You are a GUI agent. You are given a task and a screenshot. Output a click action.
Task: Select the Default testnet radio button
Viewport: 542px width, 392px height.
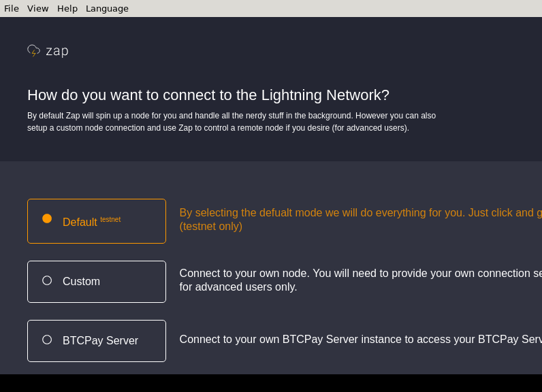click(x=47, y=218)
